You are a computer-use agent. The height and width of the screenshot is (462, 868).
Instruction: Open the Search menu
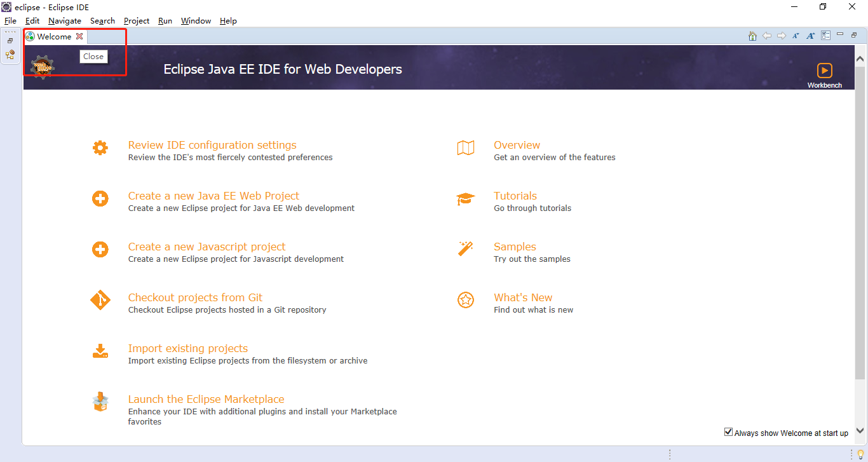pos(102,21)
